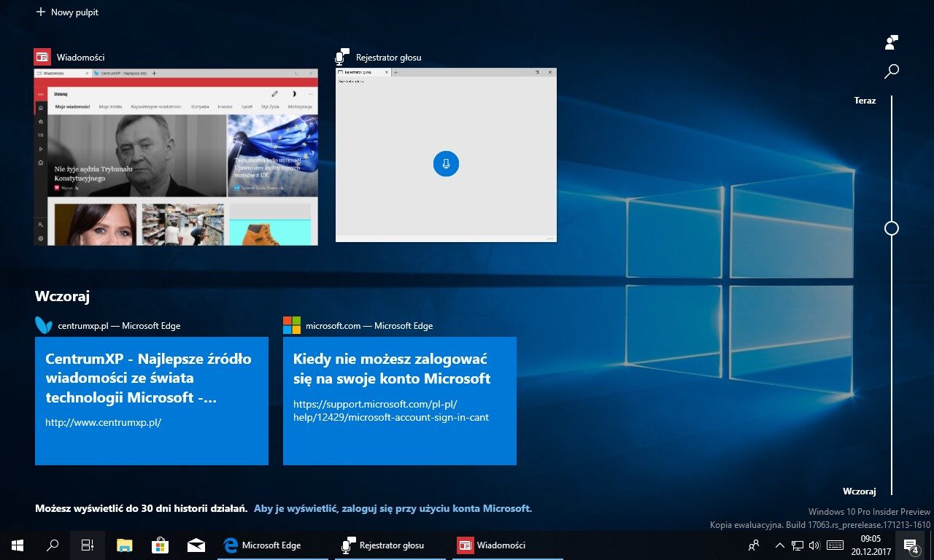934x560 pixels.
Task: Open Action Center notifications icon
Action: point(911,545)
